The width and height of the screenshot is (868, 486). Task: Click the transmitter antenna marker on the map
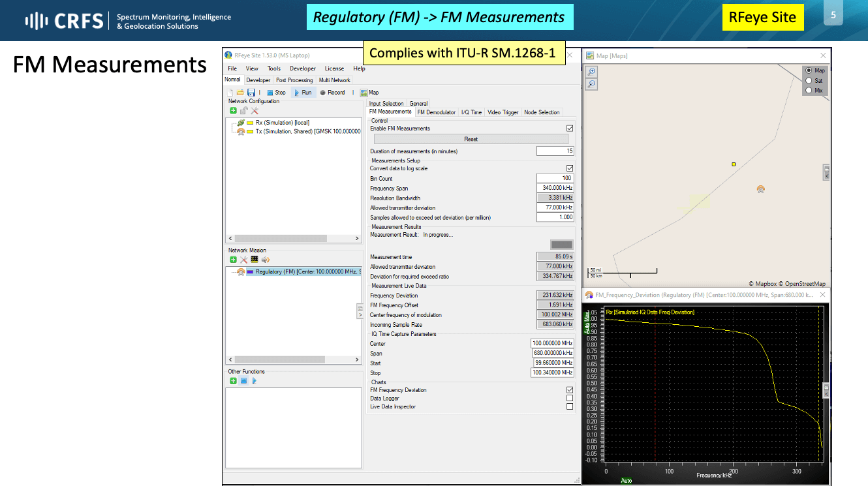pos(760,189)
